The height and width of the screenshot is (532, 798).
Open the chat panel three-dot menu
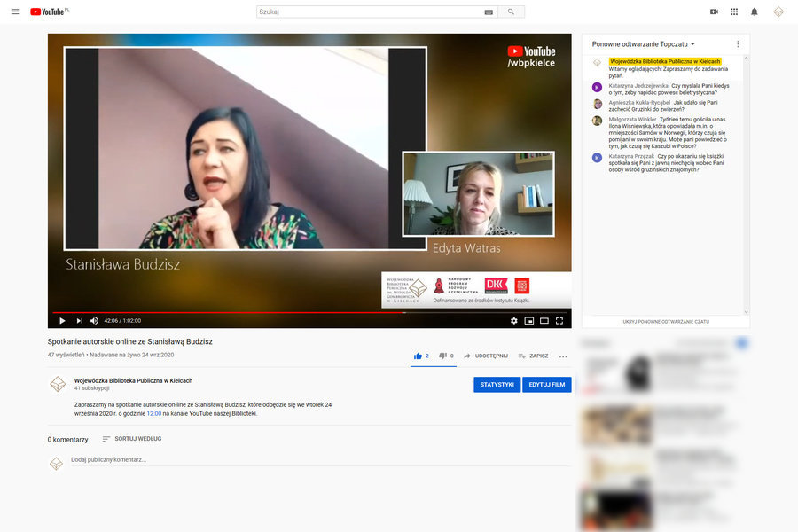[738, 44]
